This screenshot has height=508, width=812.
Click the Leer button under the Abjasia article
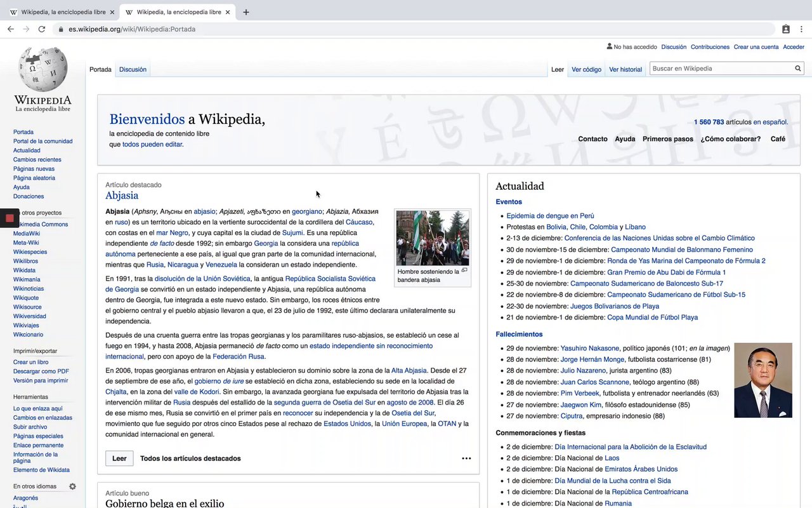pos(119,458)
